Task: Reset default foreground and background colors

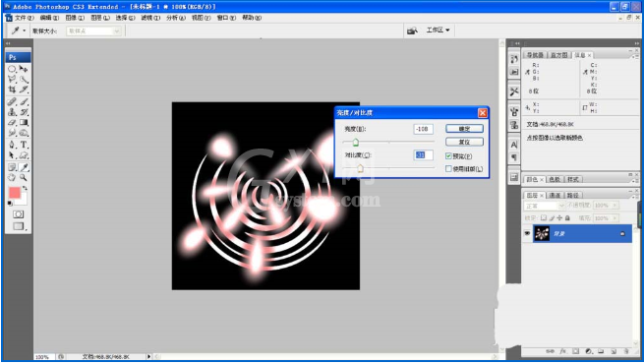Action: [x=10, y=203]
